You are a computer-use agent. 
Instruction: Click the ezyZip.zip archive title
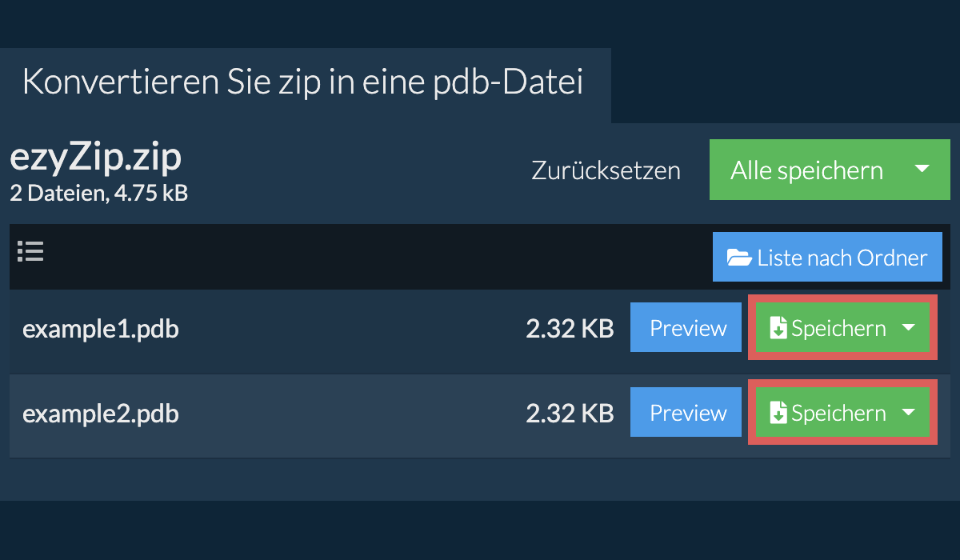click(x=95, y=158)
